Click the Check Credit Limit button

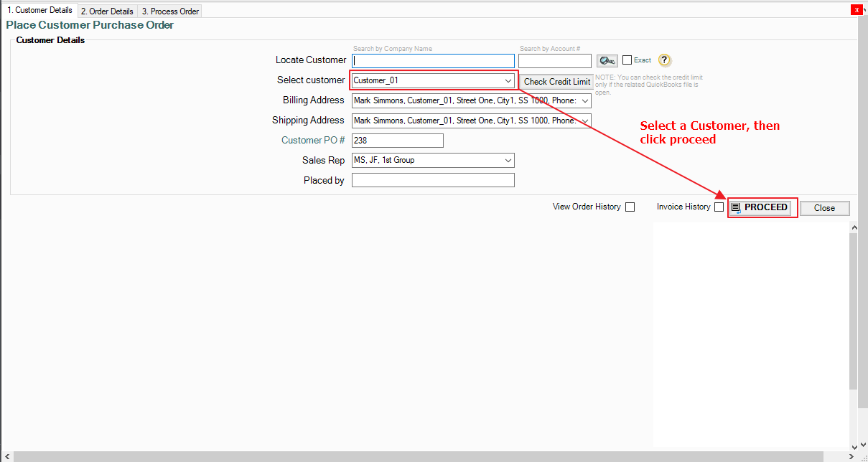(x=556, y=82)
